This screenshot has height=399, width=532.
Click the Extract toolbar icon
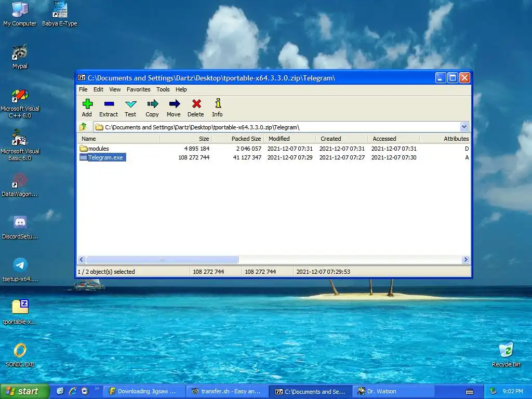109,103
